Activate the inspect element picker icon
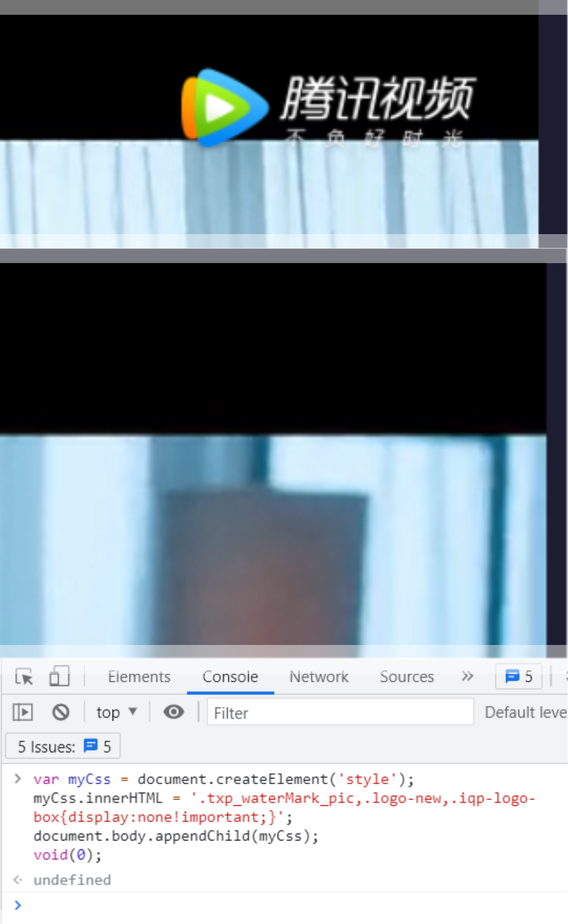The width and height of the screenshot is (568, 924). coord(24,677)
